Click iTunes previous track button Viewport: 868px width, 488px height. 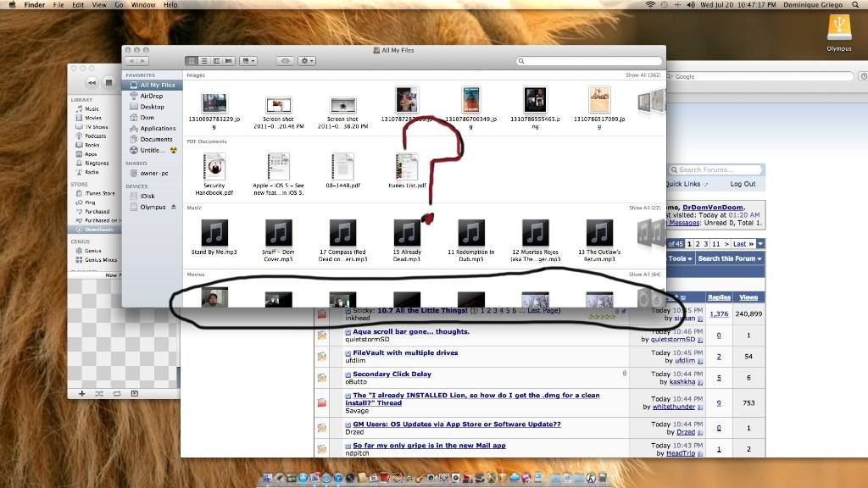point(92,83)
